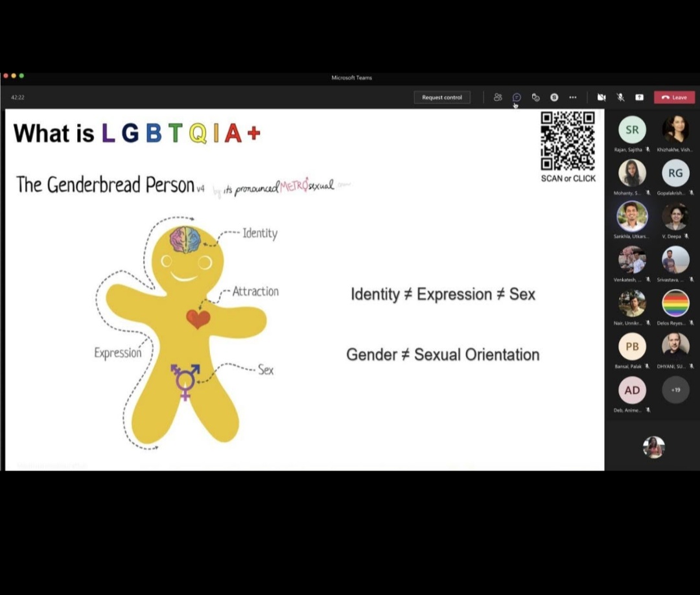Select Rajan, Sajitha participant avatar SR
The image size is (700, 595).
(x=632, y=130)
